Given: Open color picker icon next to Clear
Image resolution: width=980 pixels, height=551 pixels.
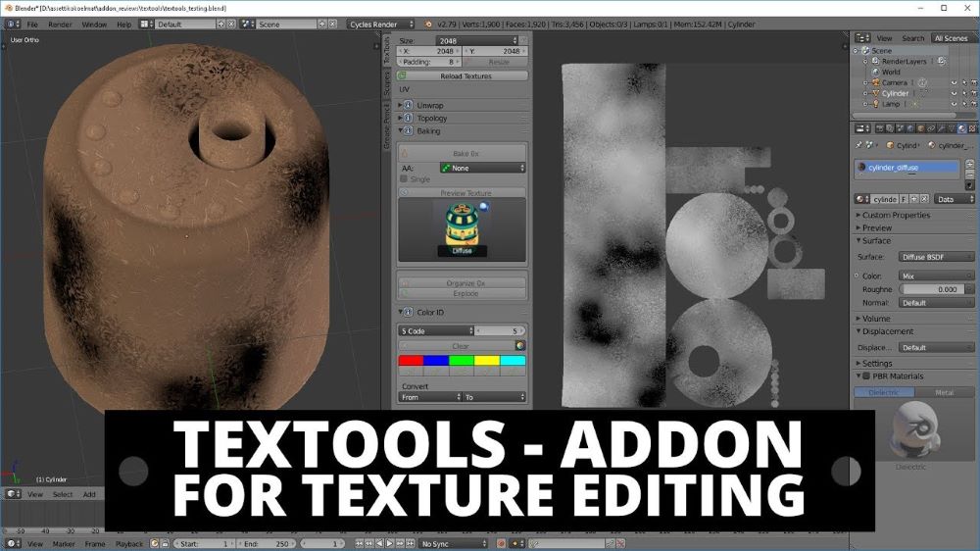Looking at the screenshot, I should tap(519, 346).
